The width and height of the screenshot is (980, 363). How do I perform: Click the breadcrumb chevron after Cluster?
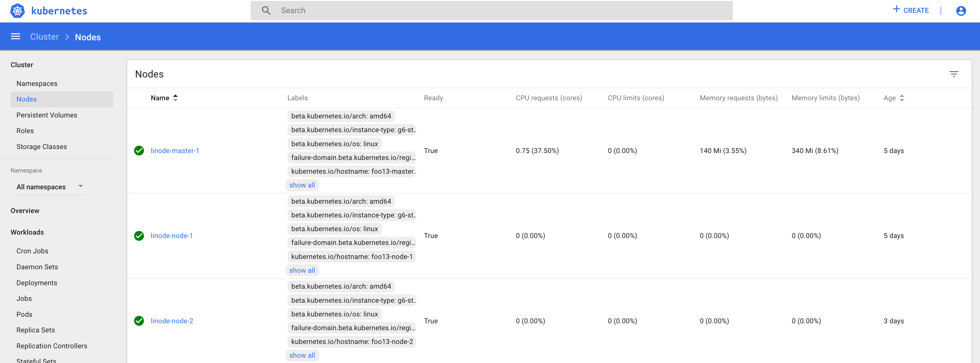pos(67,37)
